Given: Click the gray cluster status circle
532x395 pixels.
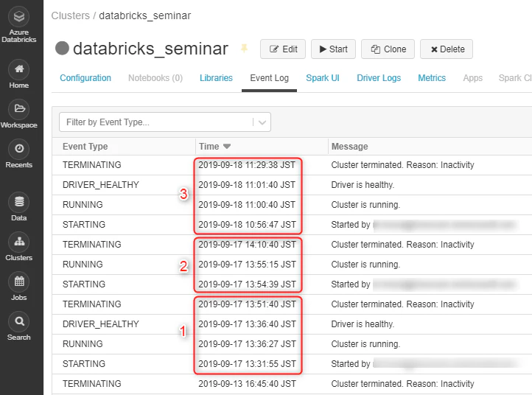Looking at the screenshot, I should [x=62, y=48].
